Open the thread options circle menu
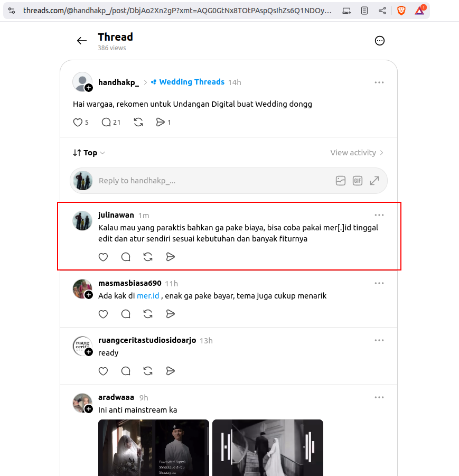Screen dimensions: 459x476 tap(379, 41)
